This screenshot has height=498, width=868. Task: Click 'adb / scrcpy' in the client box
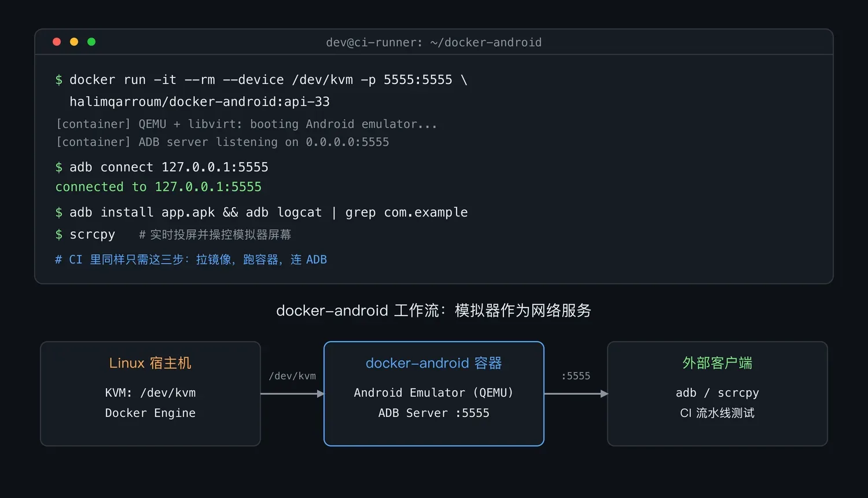coord(718,393)
